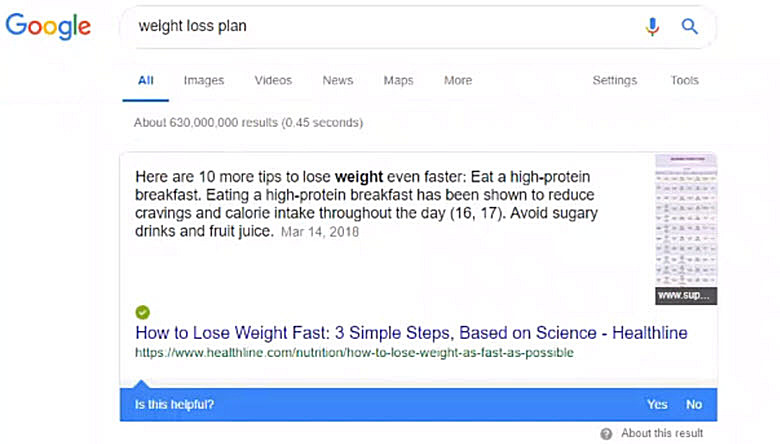Open the 'About this result' text link
The height and width of the screenshot is (444, 780).
[662, 434]
